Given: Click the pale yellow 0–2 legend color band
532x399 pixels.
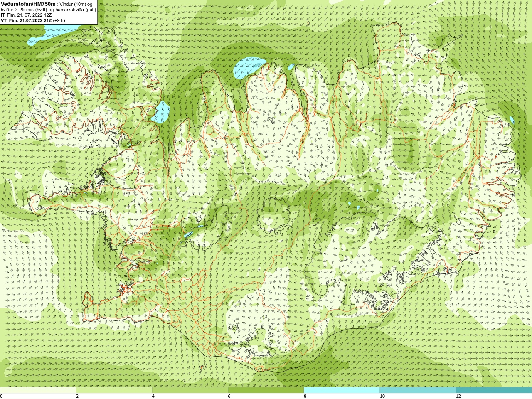Looking at the screenshot, I should [38, 390].
